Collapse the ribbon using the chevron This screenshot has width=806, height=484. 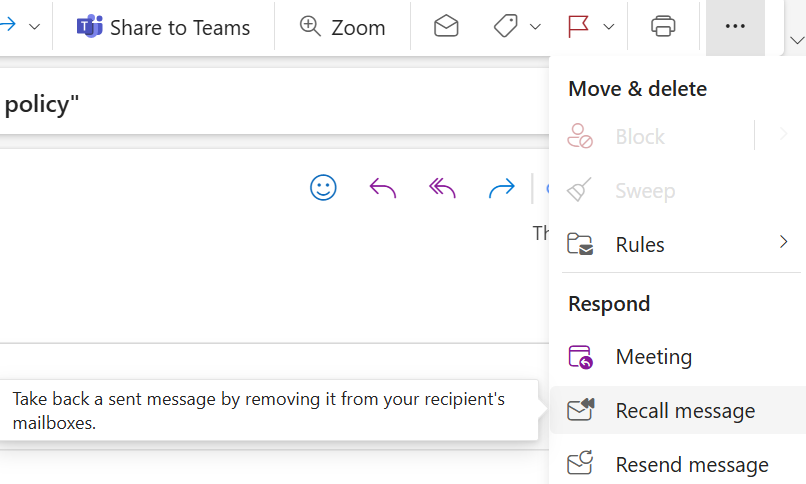click(797, 41)
